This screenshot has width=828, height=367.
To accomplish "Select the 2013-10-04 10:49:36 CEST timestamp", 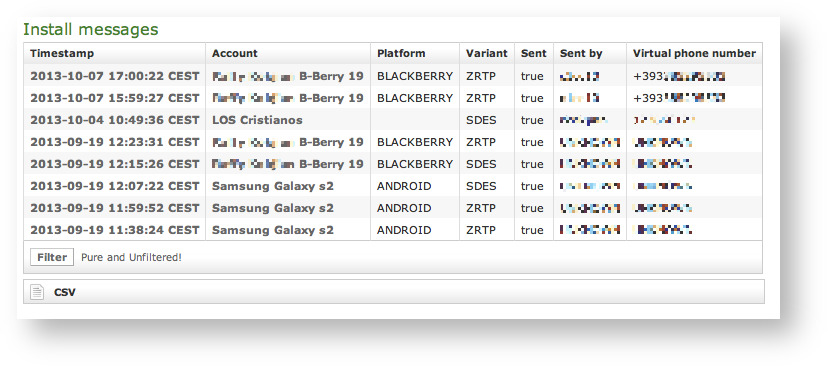I will pos(115,120).
